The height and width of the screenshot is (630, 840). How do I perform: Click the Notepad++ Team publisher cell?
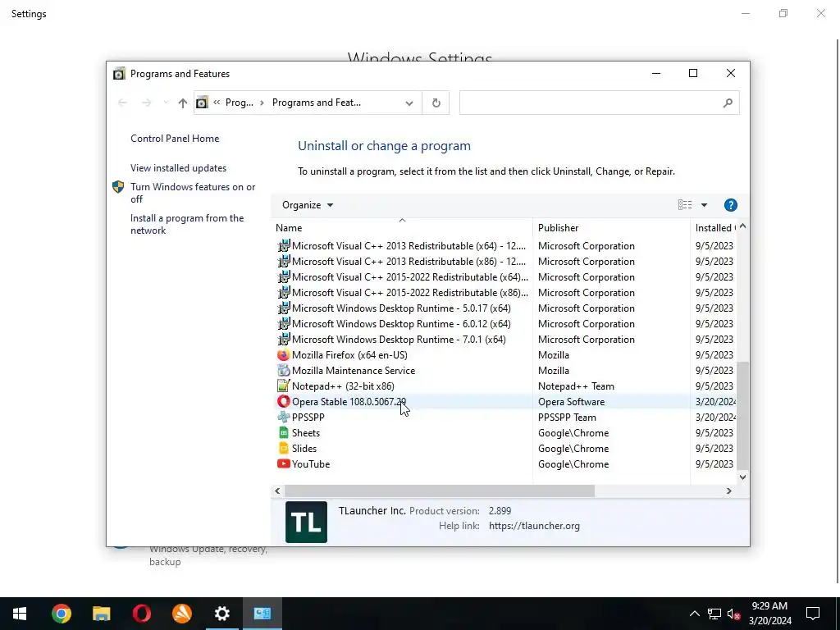point(576,386)
